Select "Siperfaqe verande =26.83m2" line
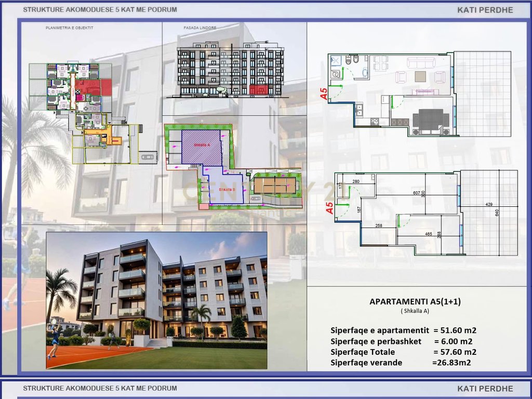This screenshot has width=532, height=399. (401, 363)
